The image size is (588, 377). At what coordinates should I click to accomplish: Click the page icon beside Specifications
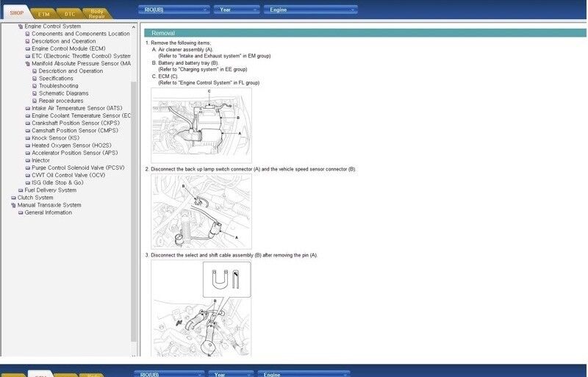(x=35, y=79)
